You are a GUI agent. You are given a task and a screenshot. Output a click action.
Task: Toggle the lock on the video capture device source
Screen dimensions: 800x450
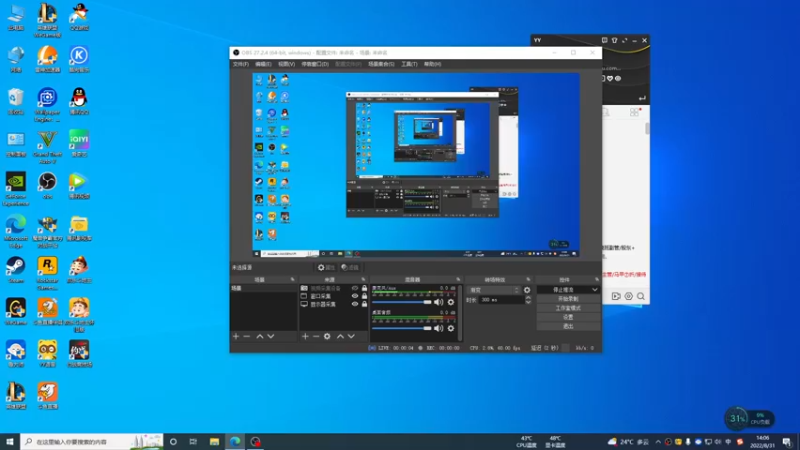click(x=364, y=288)
